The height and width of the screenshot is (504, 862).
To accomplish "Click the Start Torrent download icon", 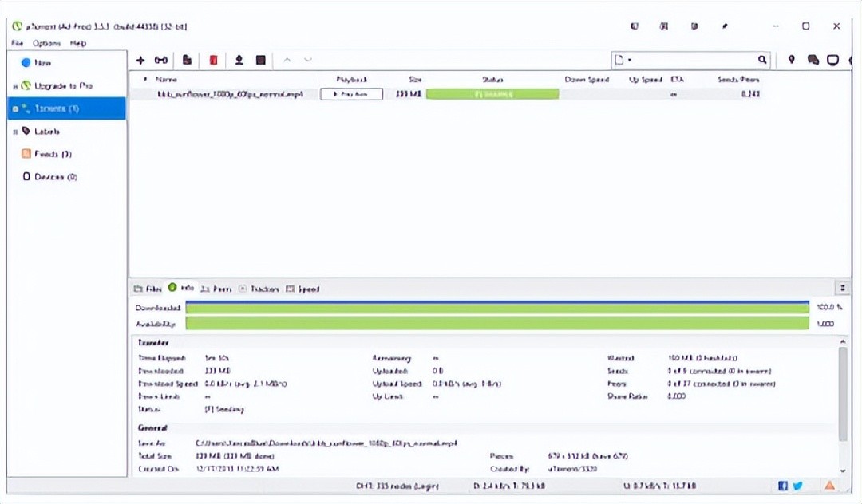I will pos(239,60).
